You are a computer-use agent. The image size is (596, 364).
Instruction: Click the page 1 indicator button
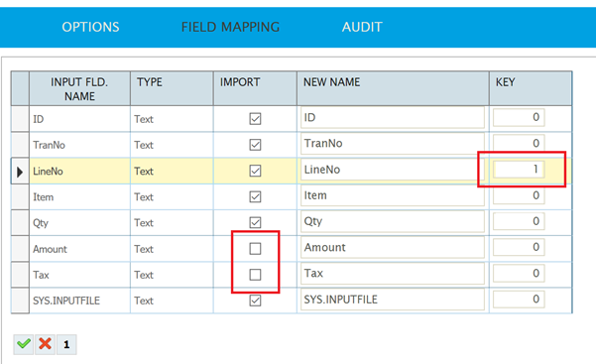[x=66, y=344]
